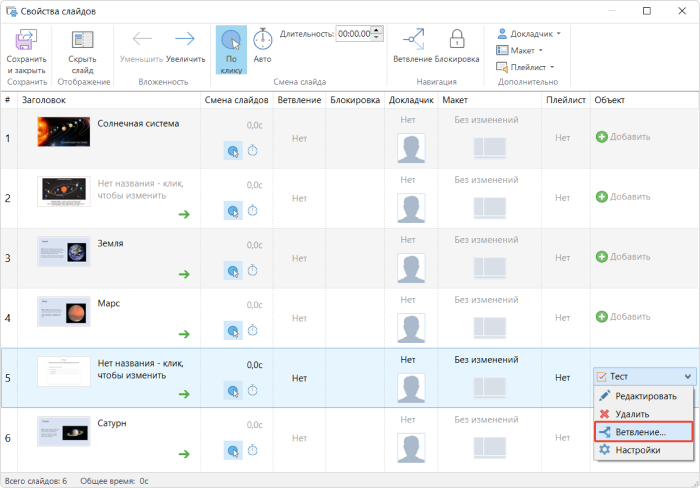The height and width of the screenshot is (488, 700).
Task: Click the Длительность time input field
Action: point(354,33)
